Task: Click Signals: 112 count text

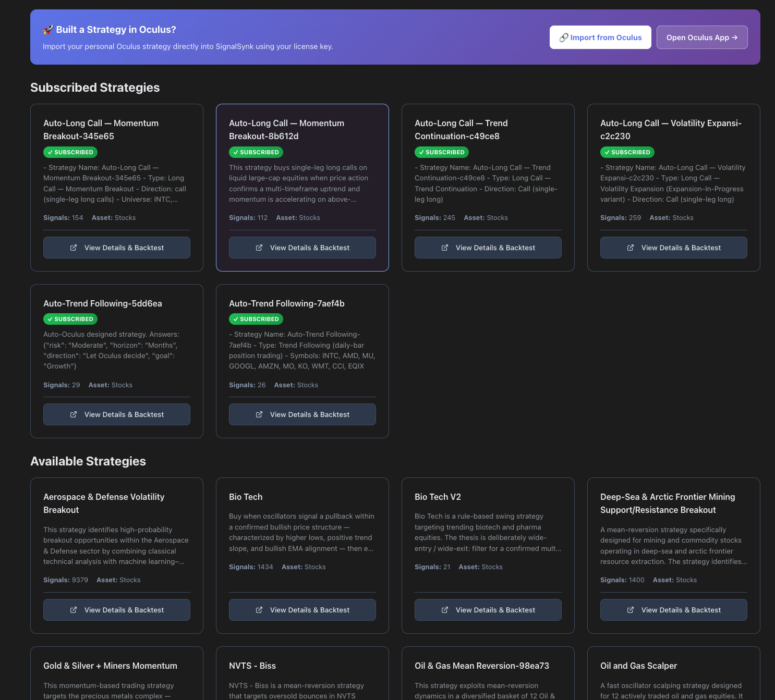Action: point(248,218)
